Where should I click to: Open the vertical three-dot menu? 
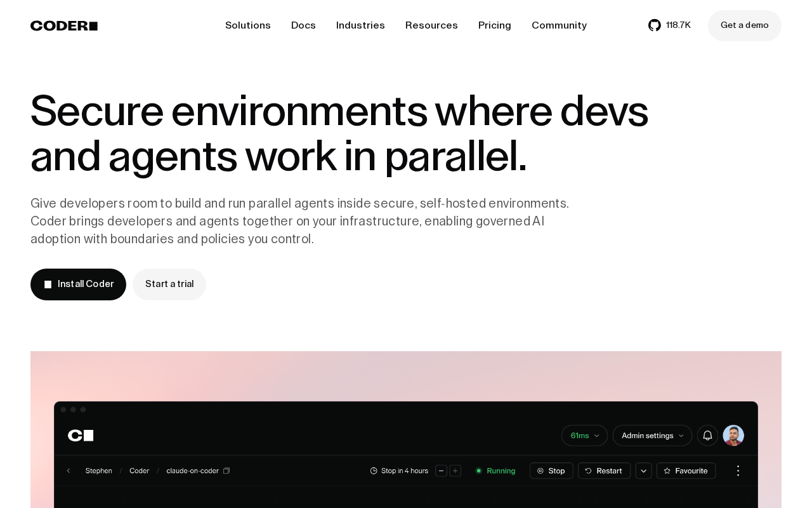(x=738, y=471)
